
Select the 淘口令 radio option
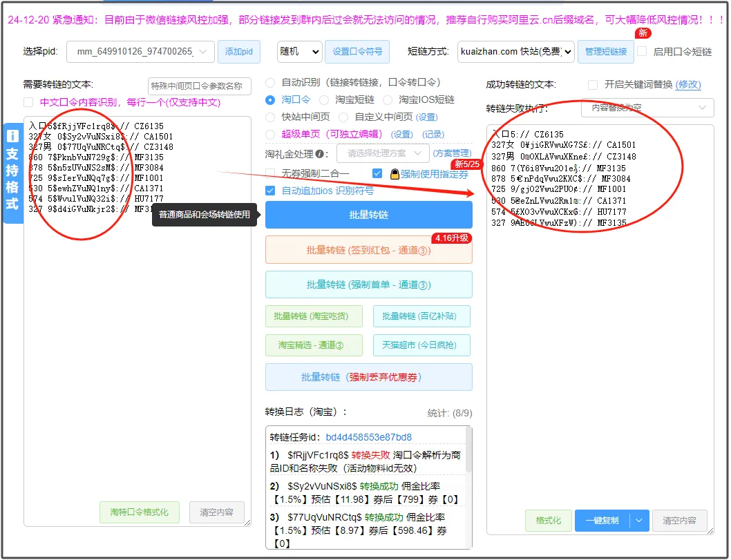[270, 99]
